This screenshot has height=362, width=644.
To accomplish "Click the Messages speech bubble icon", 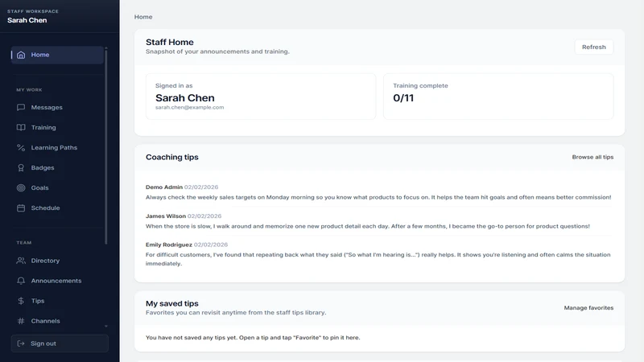I will [x=21, y=108].
